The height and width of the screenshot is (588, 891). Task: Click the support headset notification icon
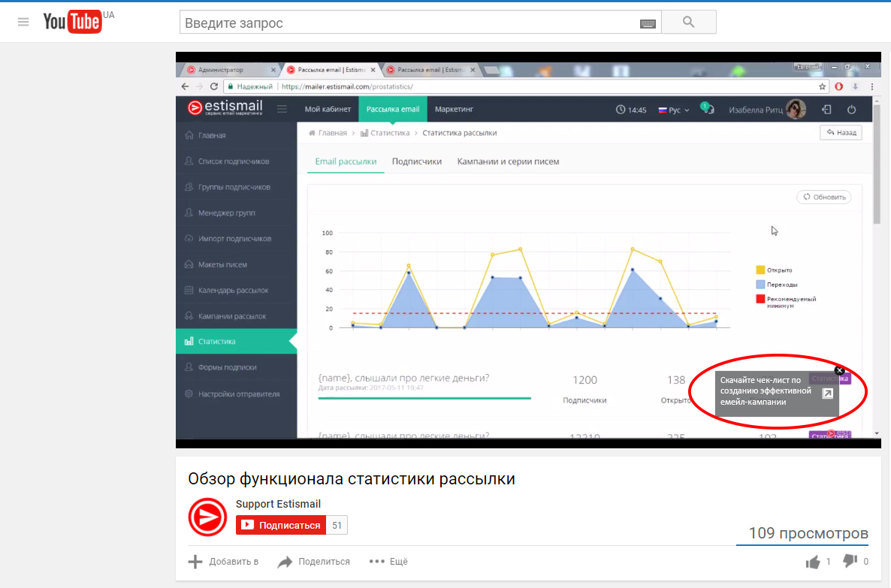[708, 108]
